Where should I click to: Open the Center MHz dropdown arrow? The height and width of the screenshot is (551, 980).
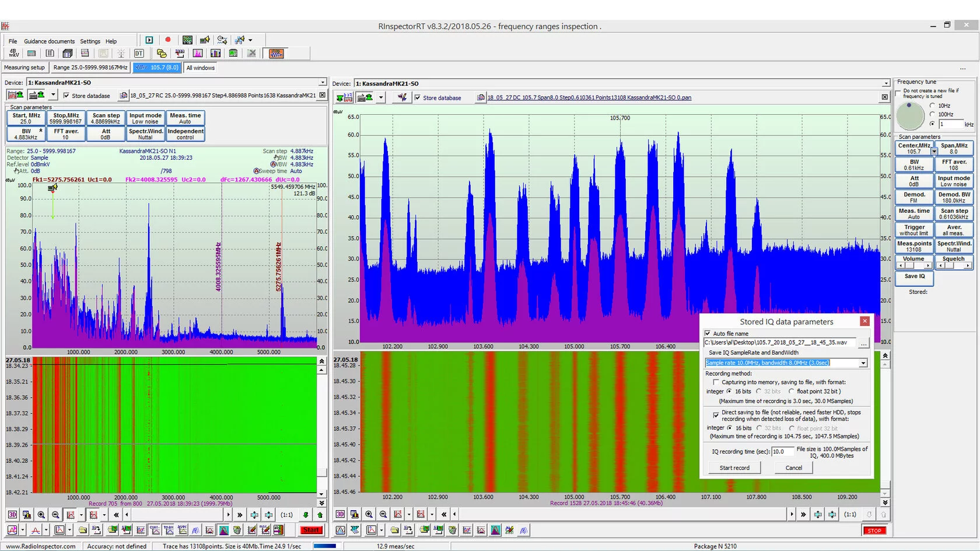(x=934, y=152)
